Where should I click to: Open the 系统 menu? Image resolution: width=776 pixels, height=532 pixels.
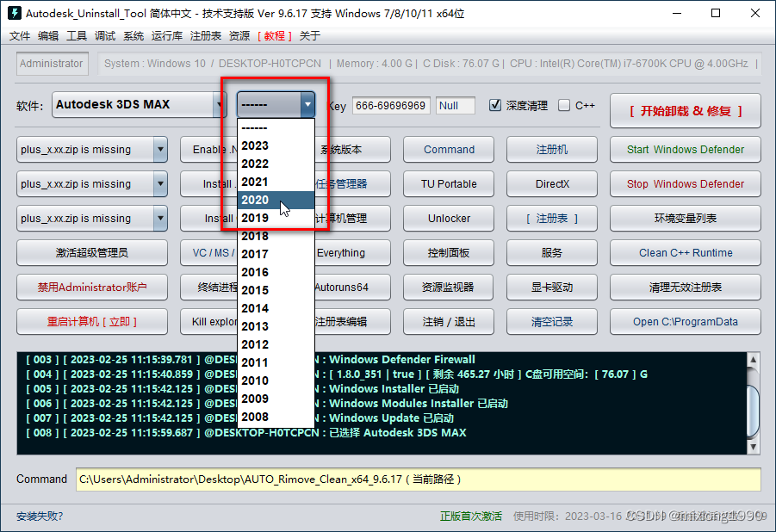click(133, 36)
